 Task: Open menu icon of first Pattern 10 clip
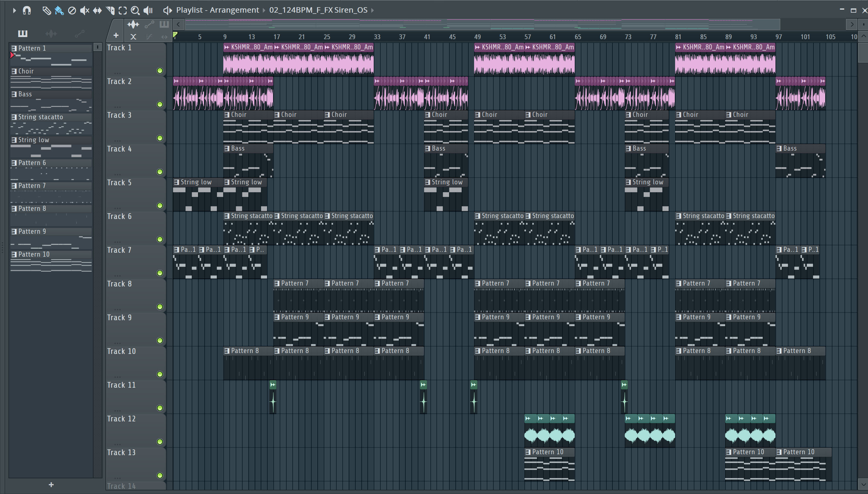click(528, 452)
